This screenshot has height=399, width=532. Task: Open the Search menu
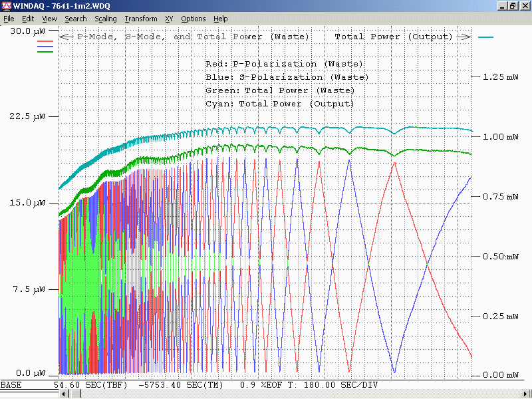tap(75, 19)
